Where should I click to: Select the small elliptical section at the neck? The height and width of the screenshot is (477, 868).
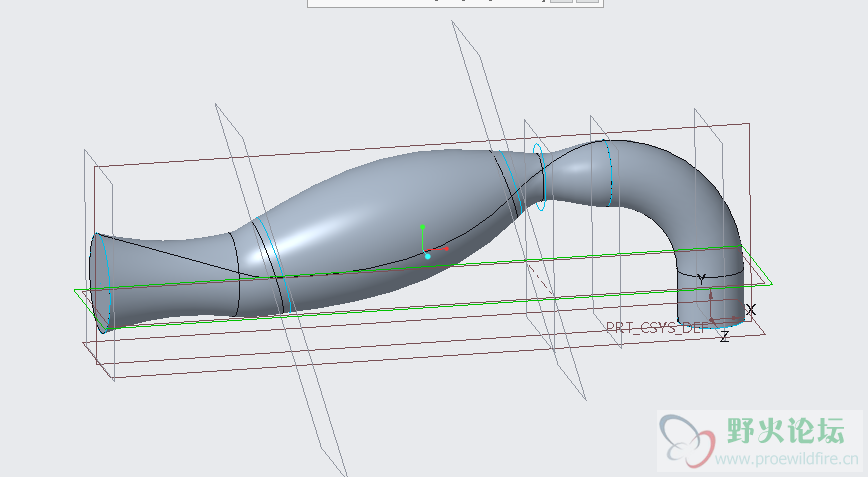539,177
